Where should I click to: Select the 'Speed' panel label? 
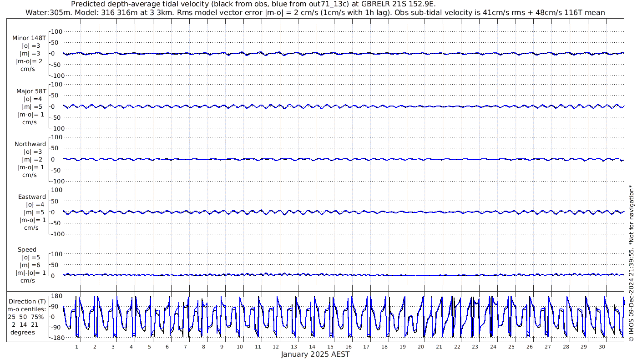point(27,249)
